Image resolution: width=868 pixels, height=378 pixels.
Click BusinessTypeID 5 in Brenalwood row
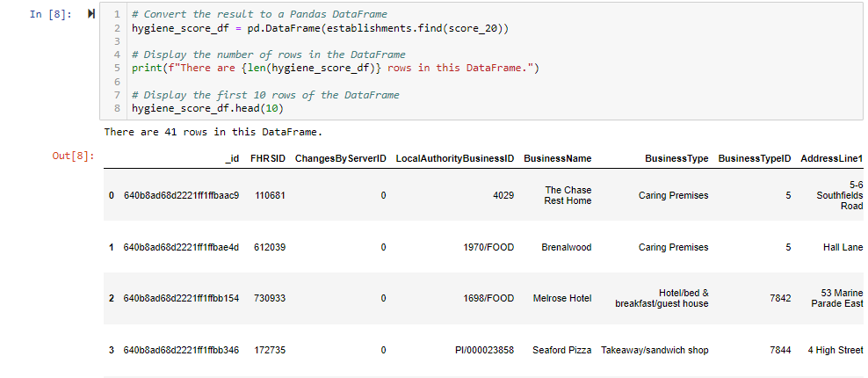coord(788,247)
